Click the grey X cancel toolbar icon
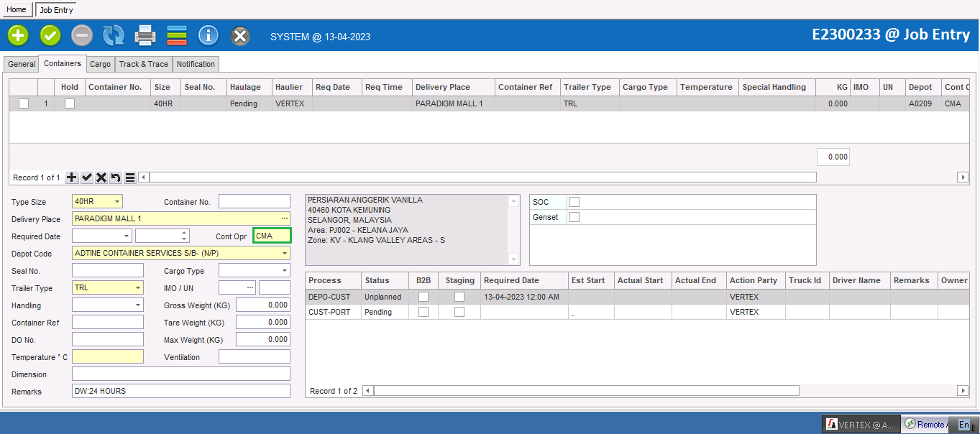 [240, 35]
